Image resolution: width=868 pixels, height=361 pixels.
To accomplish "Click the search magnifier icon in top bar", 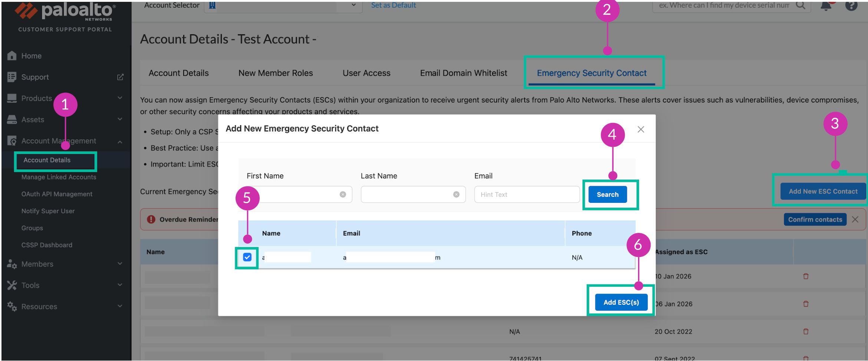I will tap(800, 5).
